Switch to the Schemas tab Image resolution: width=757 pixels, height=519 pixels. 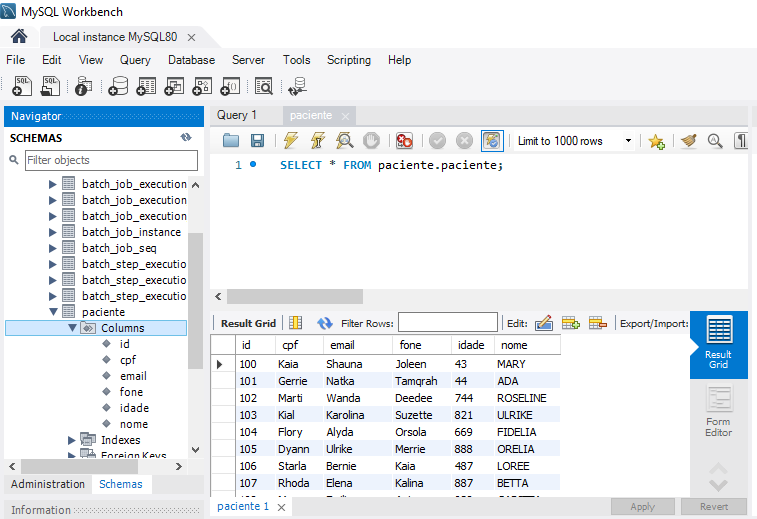121,484
